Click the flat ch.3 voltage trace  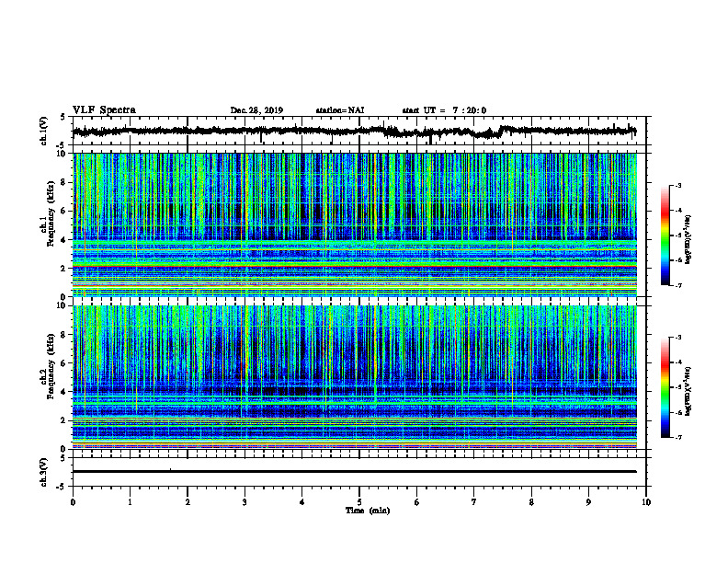tap(354, 472)
